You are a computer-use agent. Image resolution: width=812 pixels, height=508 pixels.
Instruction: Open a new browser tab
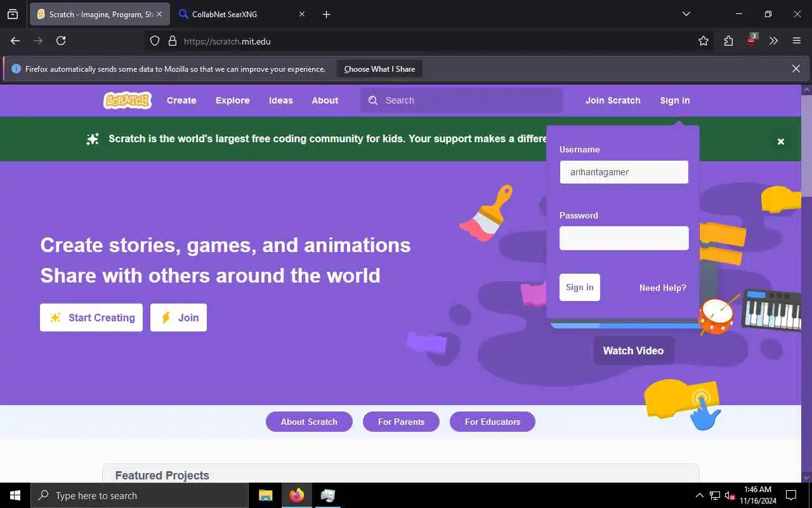[x=326, y=14]
